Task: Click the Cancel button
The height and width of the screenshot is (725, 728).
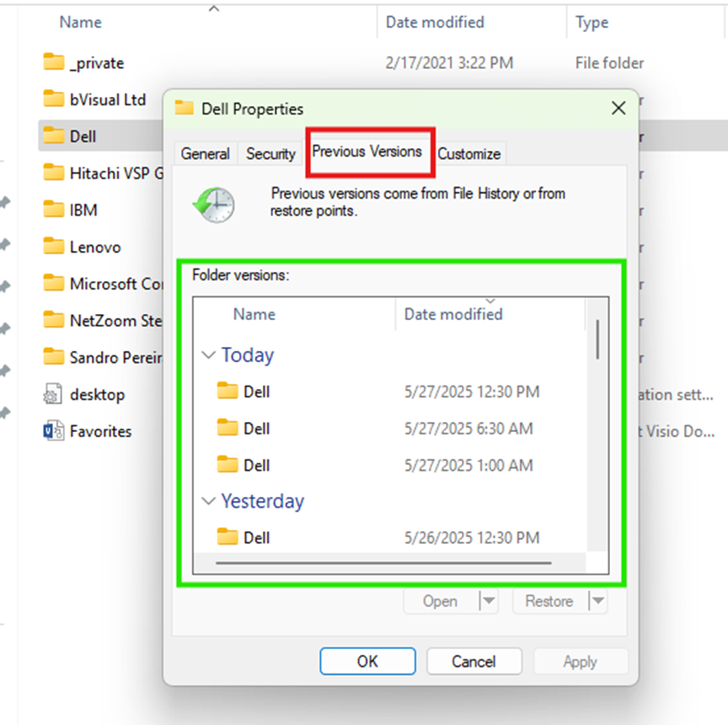Action: click(x=474, y=661)
